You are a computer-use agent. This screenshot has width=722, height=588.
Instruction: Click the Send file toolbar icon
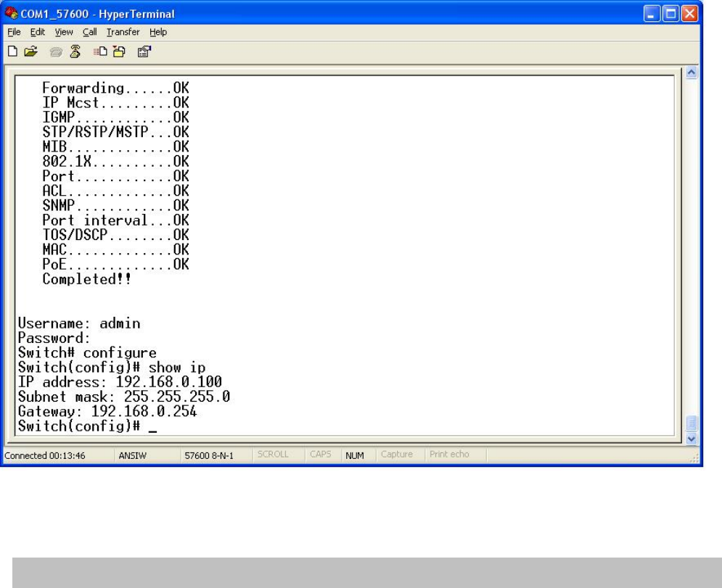100,51
